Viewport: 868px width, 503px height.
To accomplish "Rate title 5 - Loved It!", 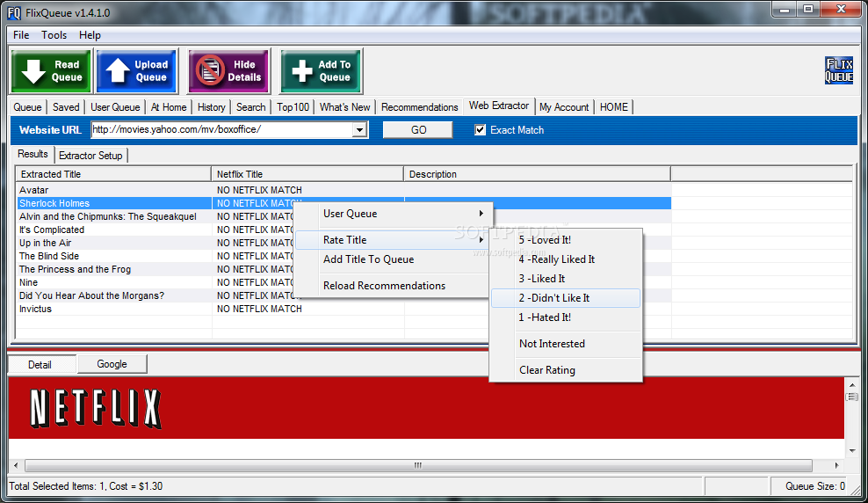I will [566, 240].
